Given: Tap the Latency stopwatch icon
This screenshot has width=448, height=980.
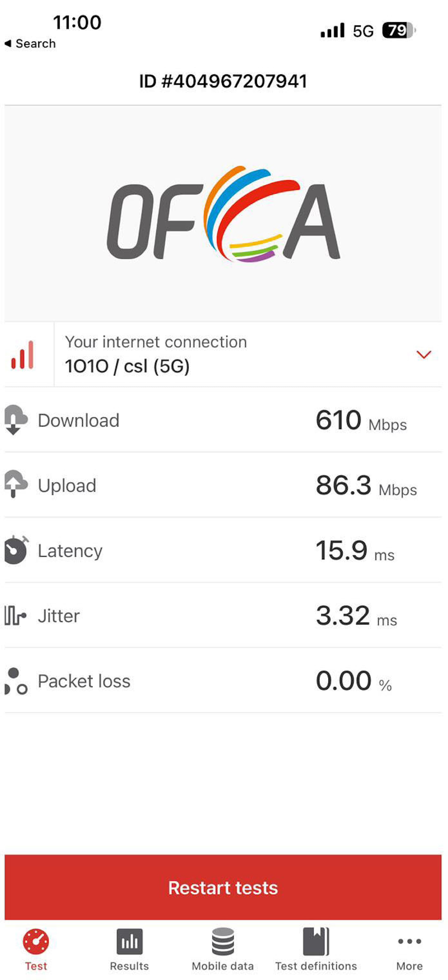Looking at the screenshot, I should click(15, 550).
